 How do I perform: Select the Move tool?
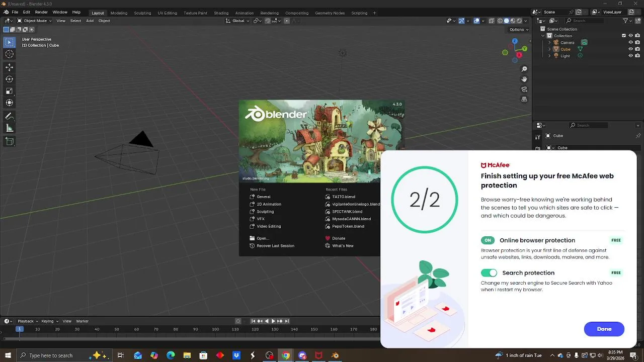[x=9, y=67]
